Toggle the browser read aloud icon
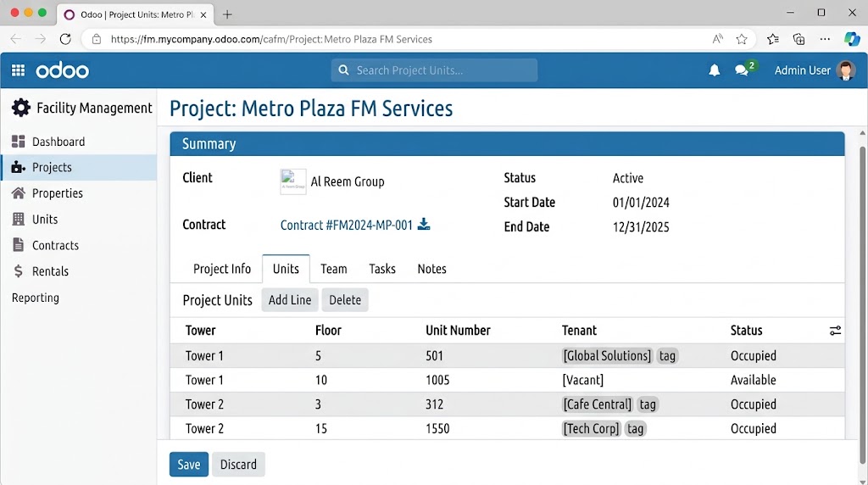The image size is (868, 485). 717,39
